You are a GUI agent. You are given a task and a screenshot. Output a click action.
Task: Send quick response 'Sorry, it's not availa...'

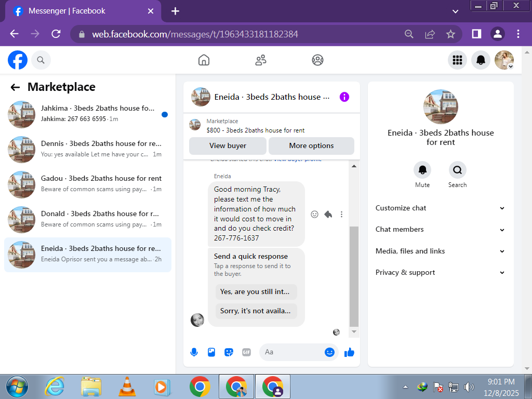coord(256,311)
